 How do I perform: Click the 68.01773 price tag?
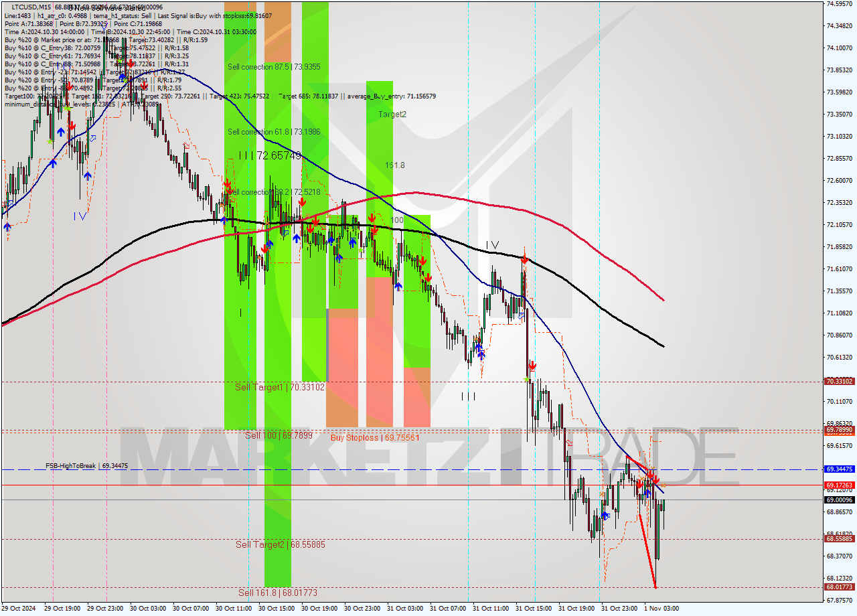coord(839,587)
